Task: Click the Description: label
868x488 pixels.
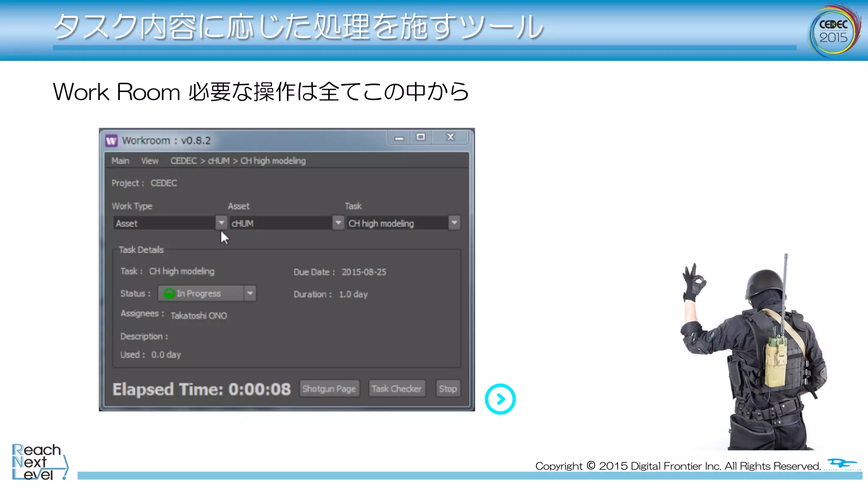Action: [x=144, y=336]
